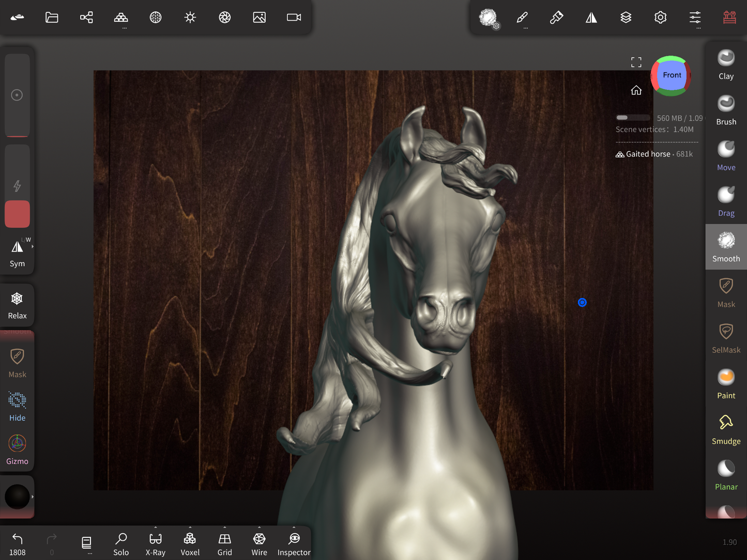The height and width of the screenshot is (560, 747).
Task: Toggle Sym symmetry on the left panel
Action: 17,253
